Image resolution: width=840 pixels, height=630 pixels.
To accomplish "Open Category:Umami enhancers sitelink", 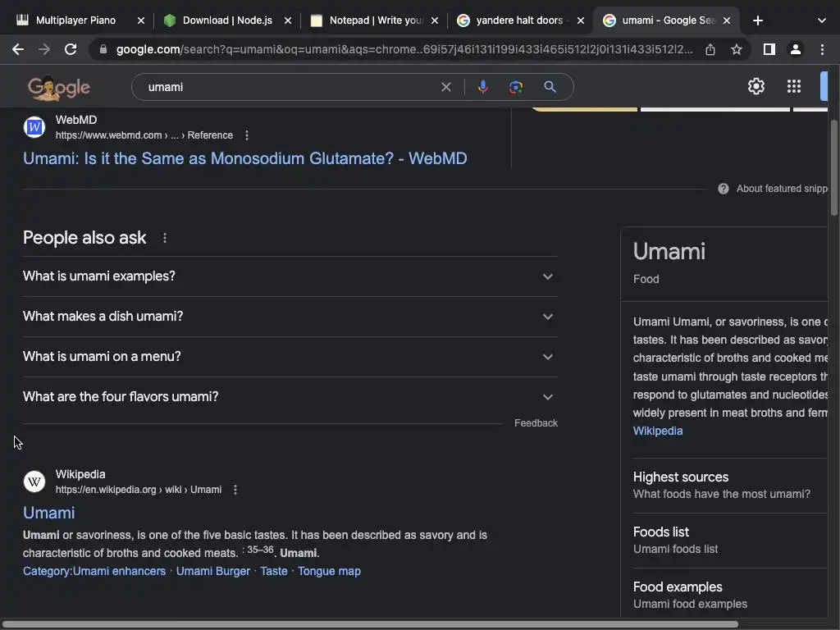I will click(94, 571).
